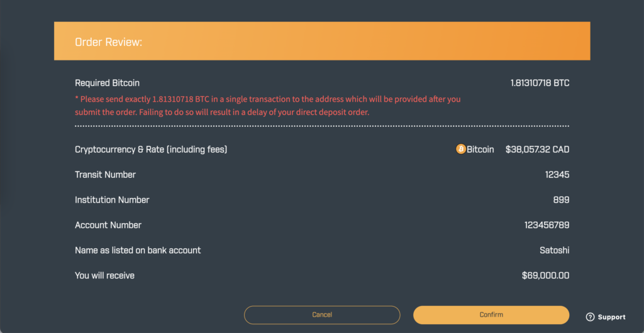The width and height of the screenshot is (644, 333).
Task: Click the Support question mark icon
Action: [x=590, y=317]
